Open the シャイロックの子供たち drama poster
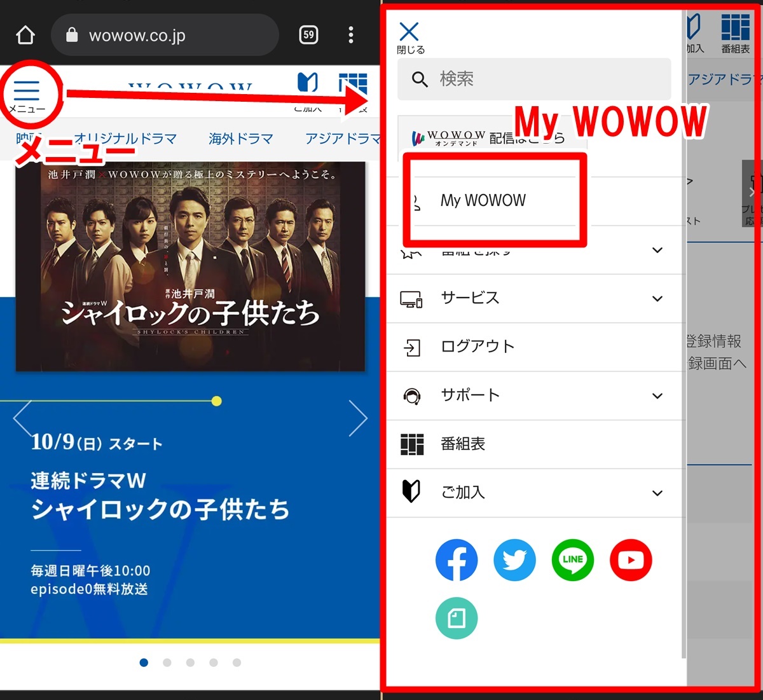The image size is (763, 700). [190, 266]
